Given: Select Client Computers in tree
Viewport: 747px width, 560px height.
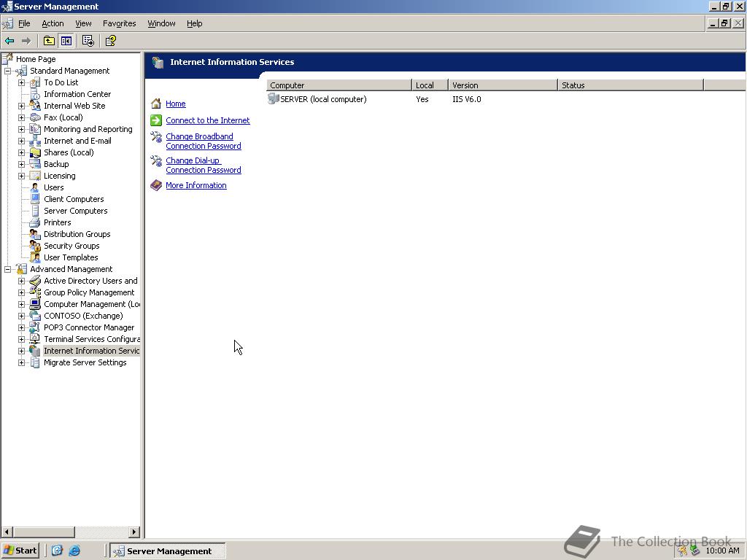Looking at the screenshot, I should coord(74,199).
